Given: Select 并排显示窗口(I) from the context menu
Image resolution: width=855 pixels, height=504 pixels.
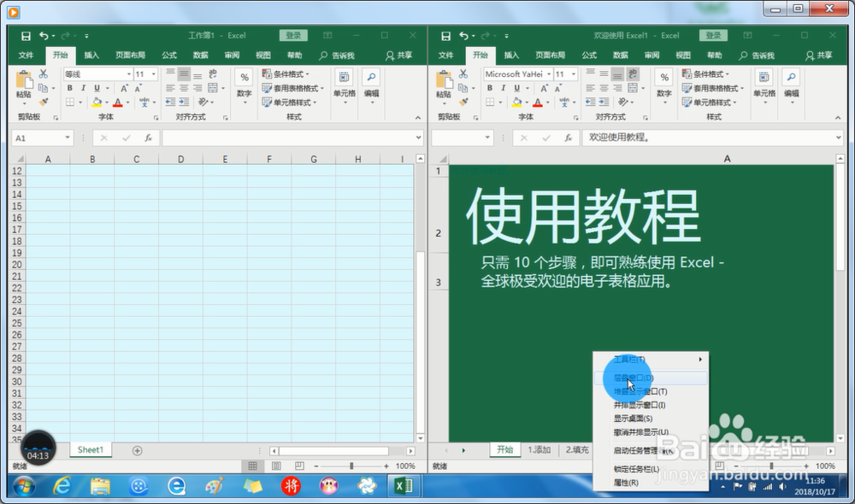Looking at the screenshot, I should [651, 405].
